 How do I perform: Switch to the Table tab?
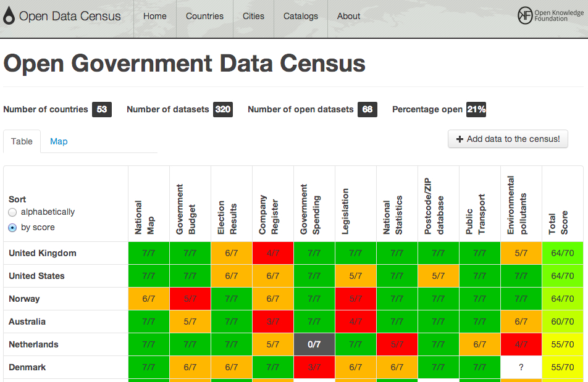(x=22, y=141)
